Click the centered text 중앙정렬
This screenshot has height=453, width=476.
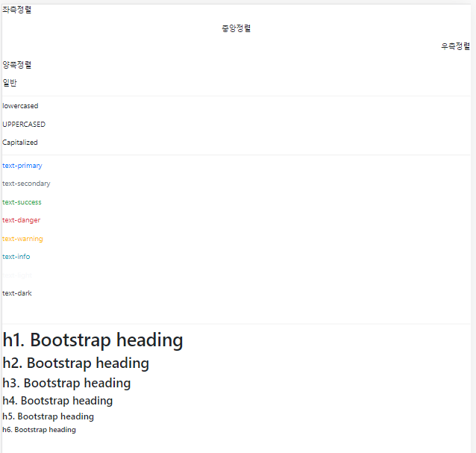(x=237, y=28)
